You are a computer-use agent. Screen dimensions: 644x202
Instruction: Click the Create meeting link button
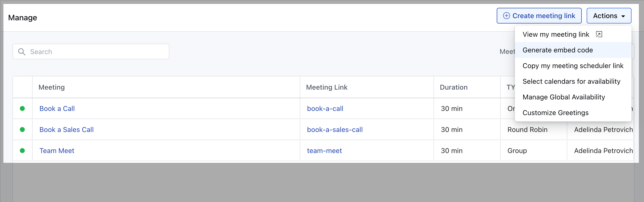(539, 16)
